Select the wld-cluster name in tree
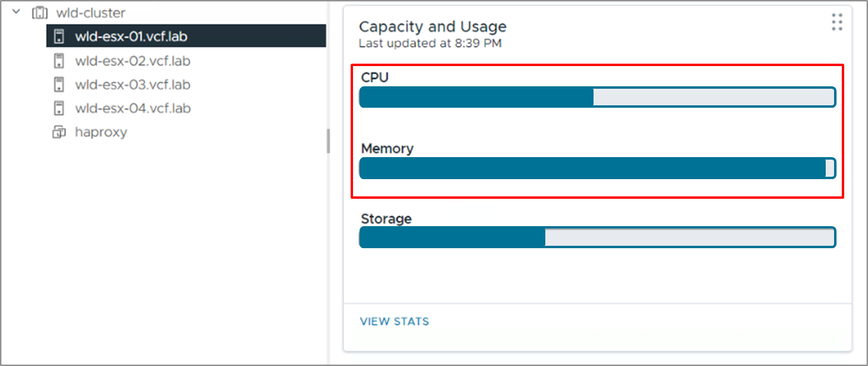 90,12
